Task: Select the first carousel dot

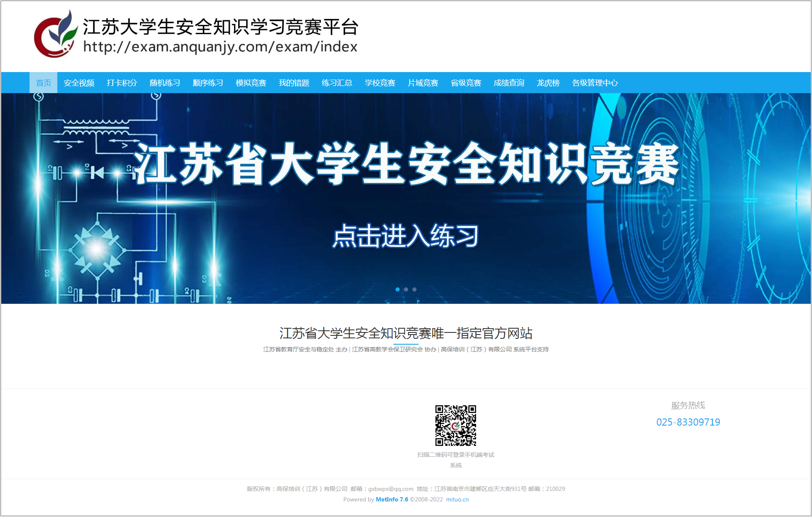Action: coord(397,289)
